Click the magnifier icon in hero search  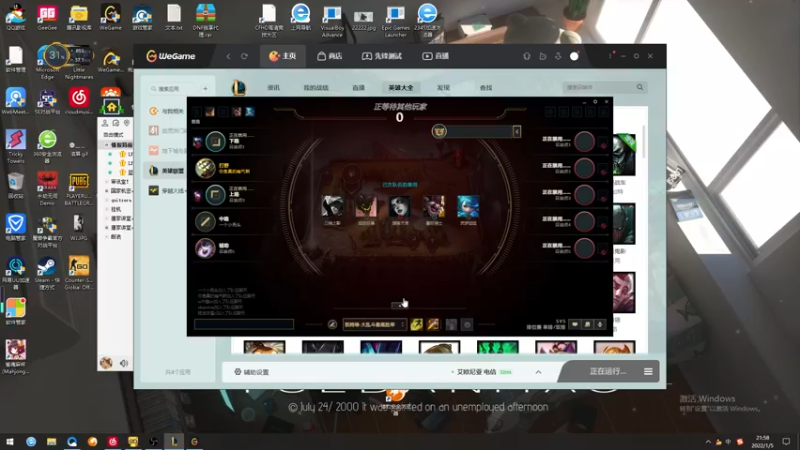[x=640, y=87]
